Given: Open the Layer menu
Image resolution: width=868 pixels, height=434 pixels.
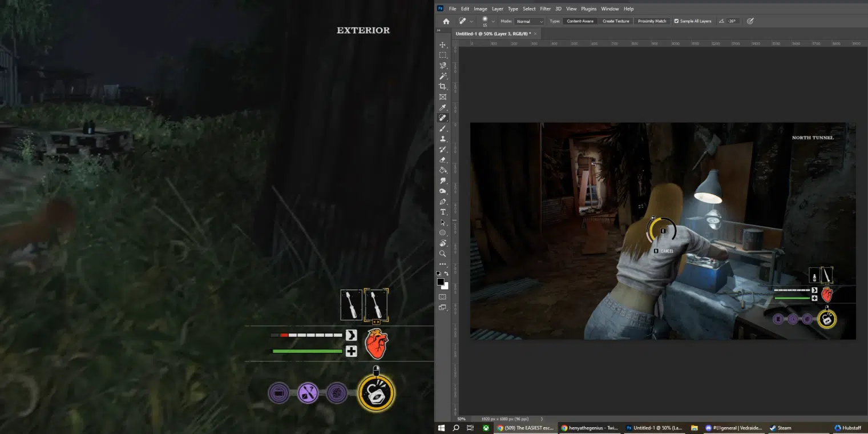Looking at the screenshot, I should [x=498, y=9].
